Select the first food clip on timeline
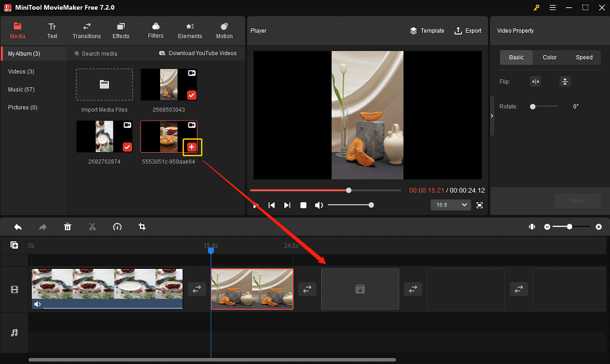Viewport: 610px width, 364px height. [x=107, y=289]
